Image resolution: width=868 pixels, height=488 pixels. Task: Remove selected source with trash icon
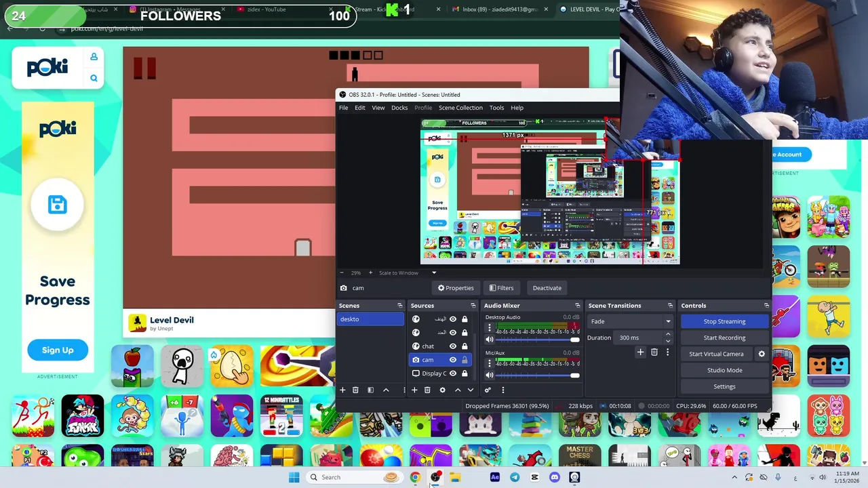pos(427,390)
